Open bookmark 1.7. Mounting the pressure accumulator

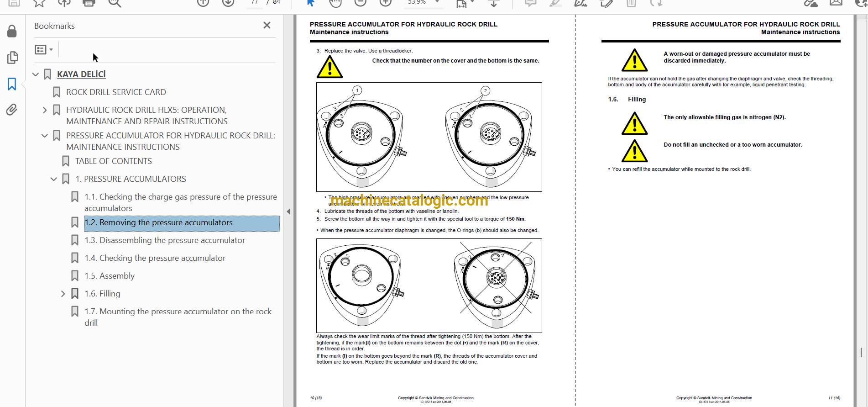pos(178,317)
